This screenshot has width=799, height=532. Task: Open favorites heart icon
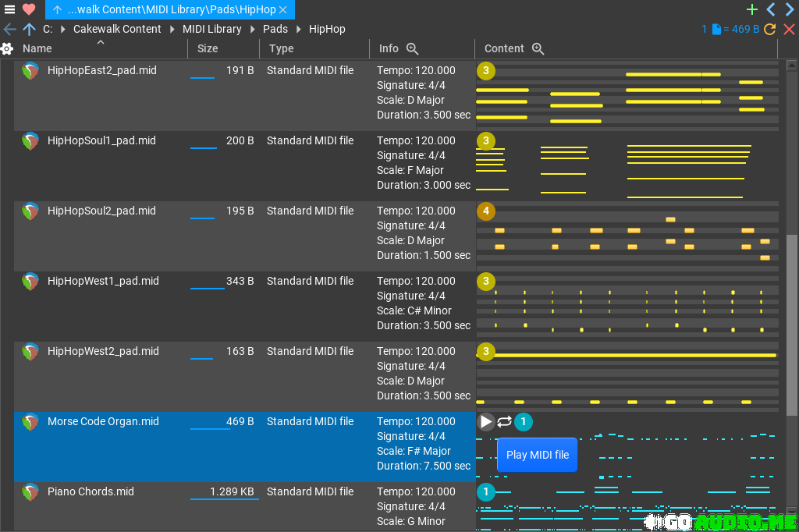click(29, 9)
